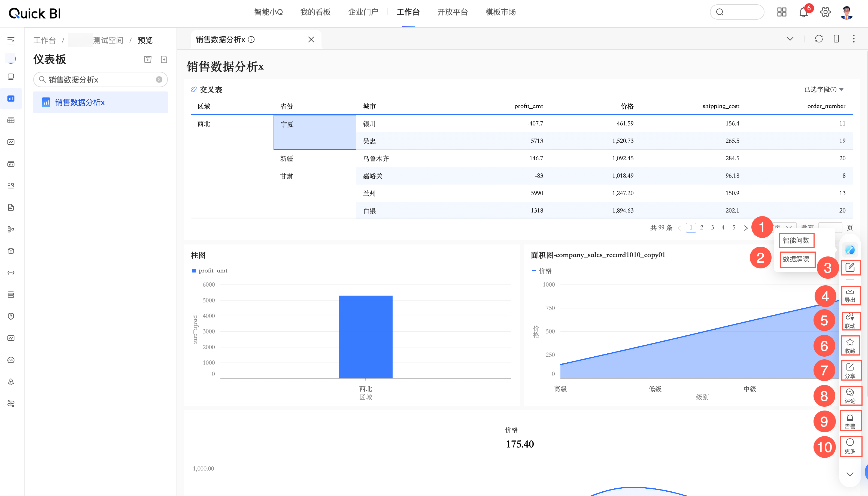Screen dimensions: 868x496
Task: Click the Alert (告警) icon
Action: [849, 421]
